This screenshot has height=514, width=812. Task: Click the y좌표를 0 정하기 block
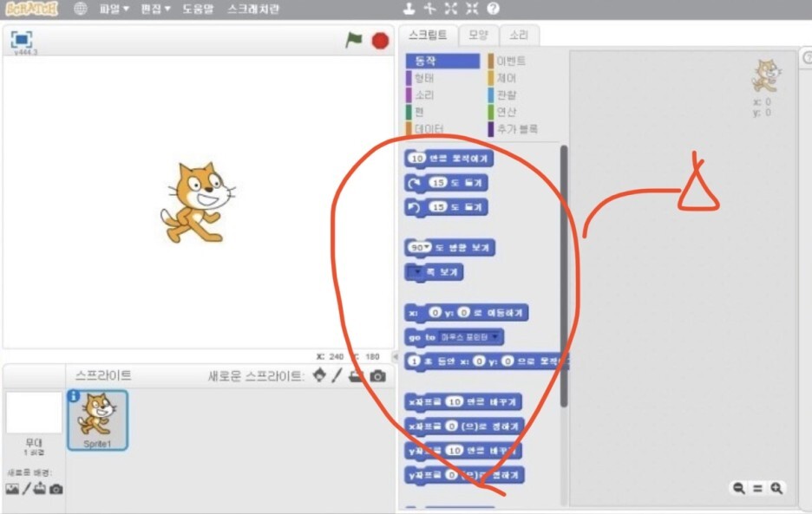(x=464, y=475)
